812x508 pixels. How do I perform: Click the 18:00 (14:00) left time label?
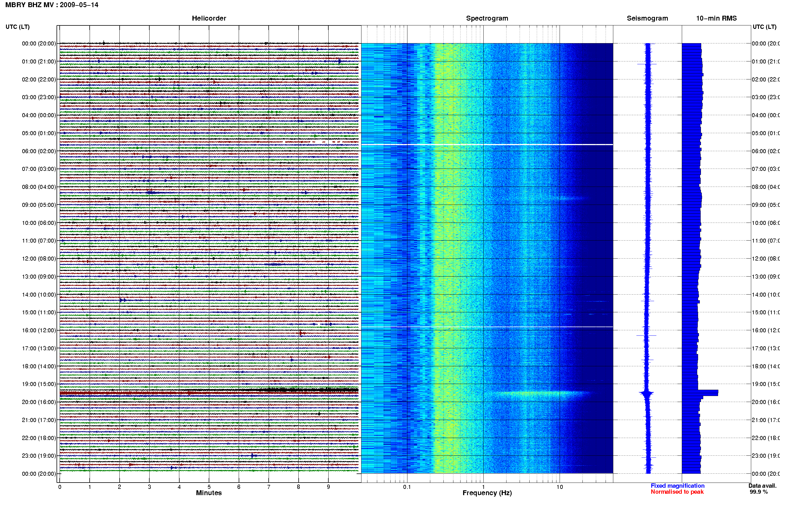click(x=39, y=367)
